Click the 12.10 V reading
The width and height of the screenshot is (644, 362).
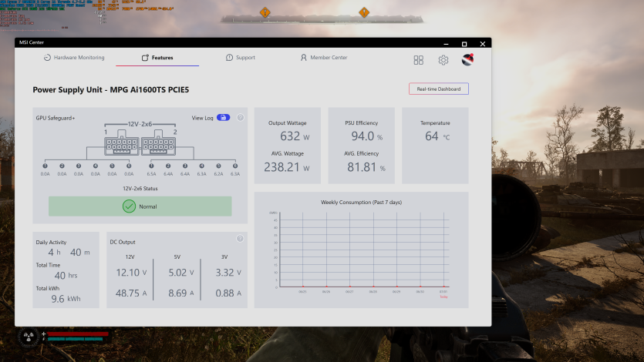[x=131, y=273]
